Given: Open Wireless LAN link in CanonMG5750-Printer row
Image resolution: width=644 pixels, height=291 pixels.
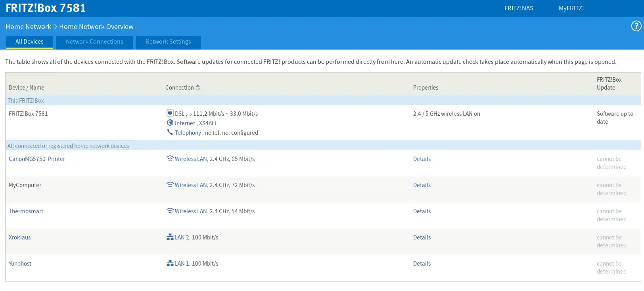Looking at the screenshot, I should pyautogui.click(x=191, y=159).
